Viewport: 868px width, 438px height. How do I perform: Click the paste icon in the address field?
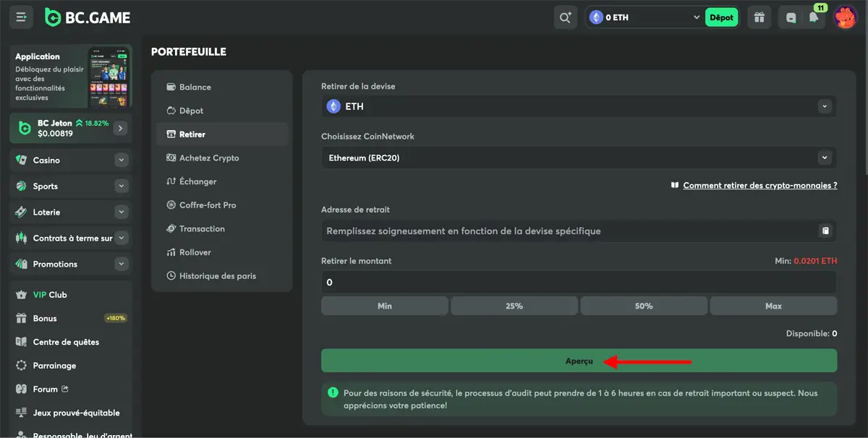(x=825, y=230)
